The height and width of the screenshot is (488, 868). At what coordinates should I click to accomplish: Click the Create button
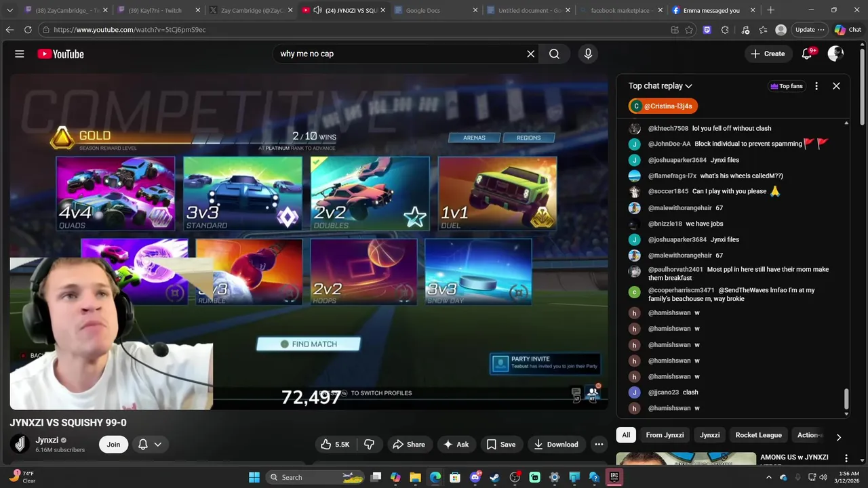coord(768,54)
